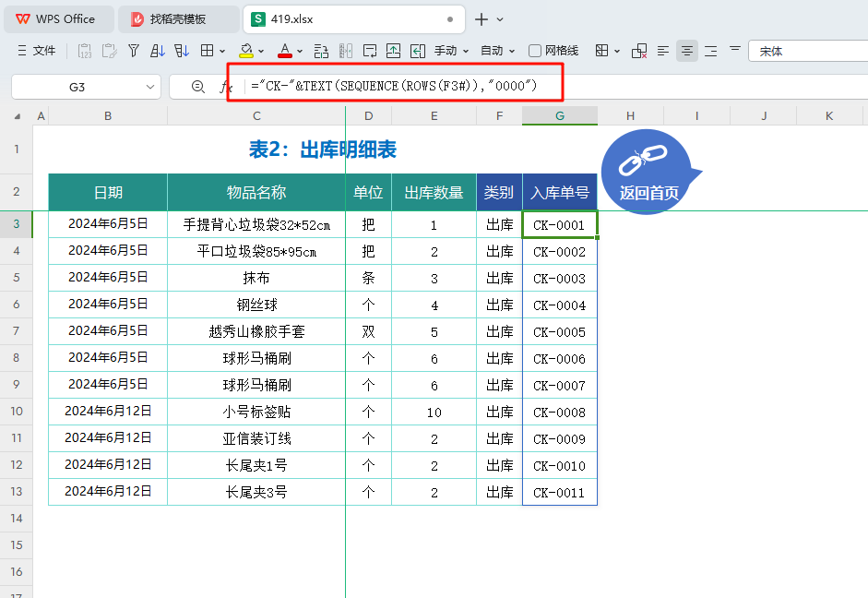Click the freeze panes table icon
The image size is (868, 598).
click(x=601, y=51)
